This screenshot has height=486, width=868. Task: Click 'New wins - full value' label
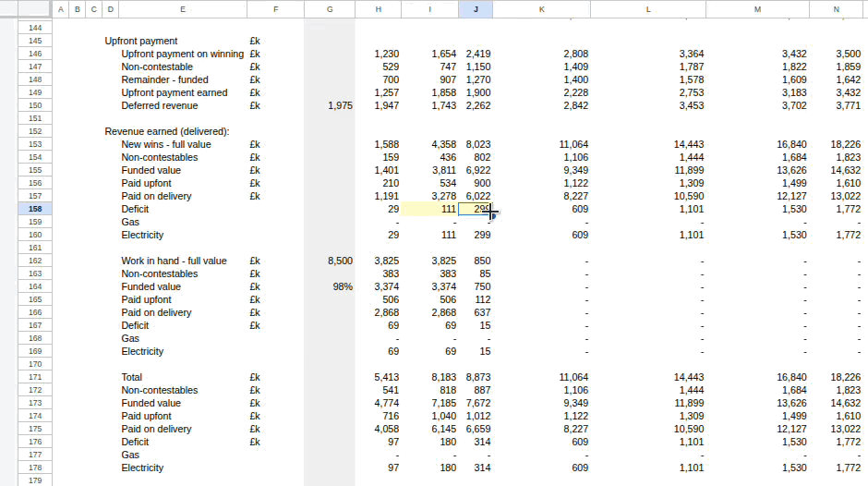pyautogui.click(x=166, y=144)
